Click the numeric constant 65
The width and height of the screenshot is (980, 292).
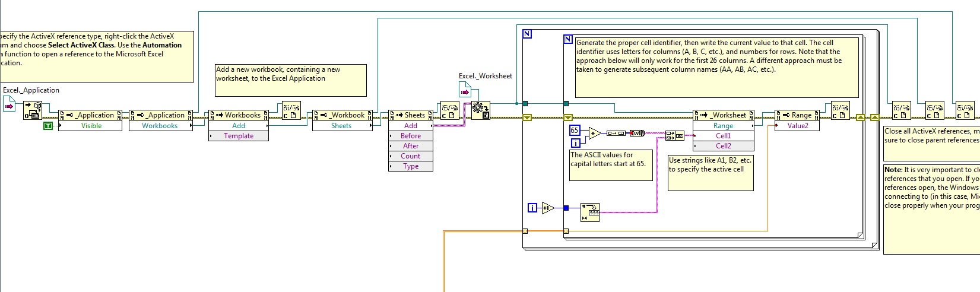pyautogui.click(x=574, y=130)
